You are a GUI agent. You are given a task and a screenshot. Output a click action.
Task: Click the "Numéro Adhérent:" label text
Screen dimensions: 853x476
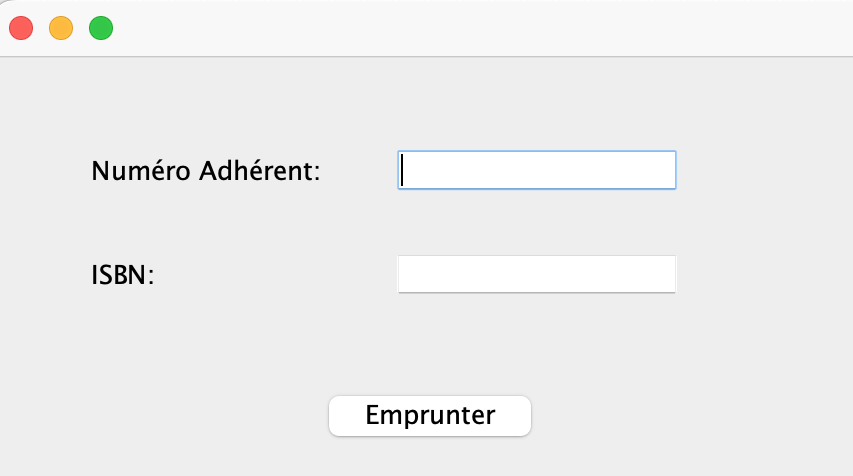tap(206, 171)
